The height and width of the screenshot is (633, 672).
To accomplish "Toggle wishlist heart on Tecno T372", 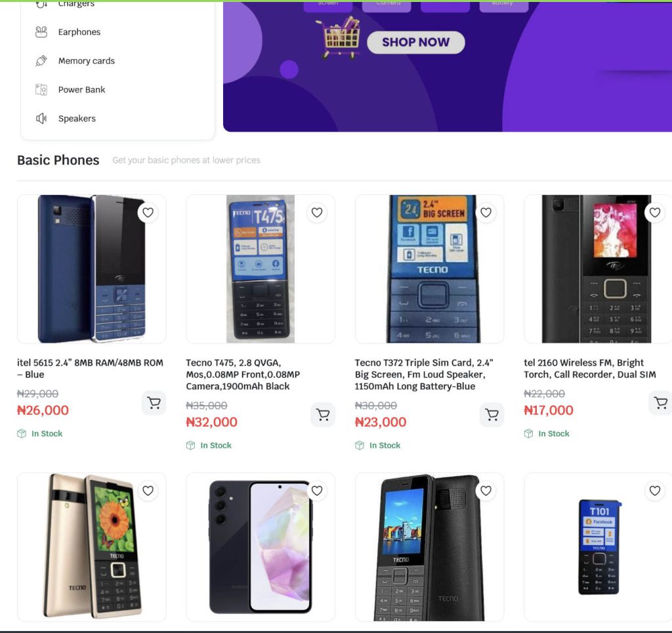I will coord(486,213).
